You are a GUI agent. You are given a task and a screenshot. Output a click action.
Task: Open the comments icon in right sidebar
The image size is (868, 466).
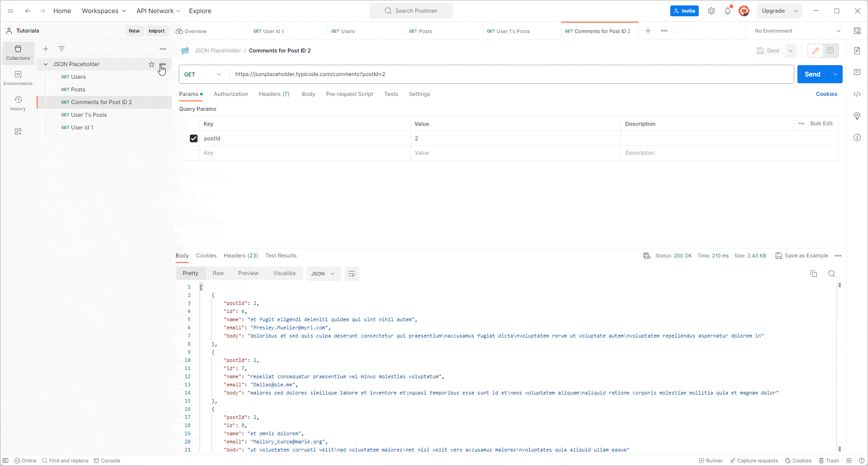pos(857,72)
